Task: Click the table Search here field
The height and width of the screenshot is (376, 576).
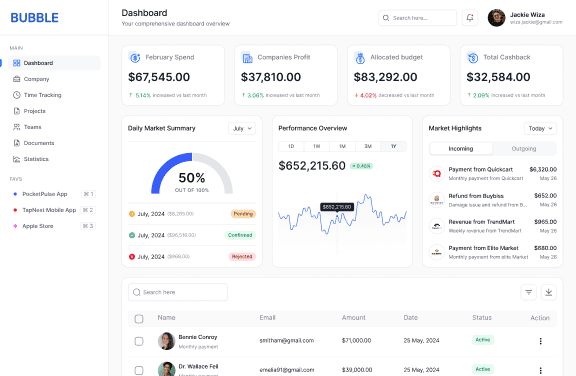Action: (x=178, y=292)
